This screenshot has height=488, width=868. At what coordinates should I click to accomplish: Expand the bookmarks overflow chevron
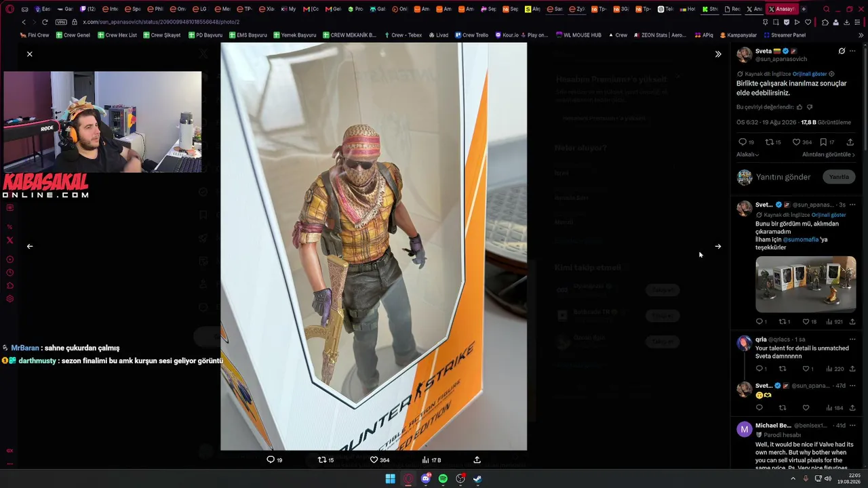861,35
